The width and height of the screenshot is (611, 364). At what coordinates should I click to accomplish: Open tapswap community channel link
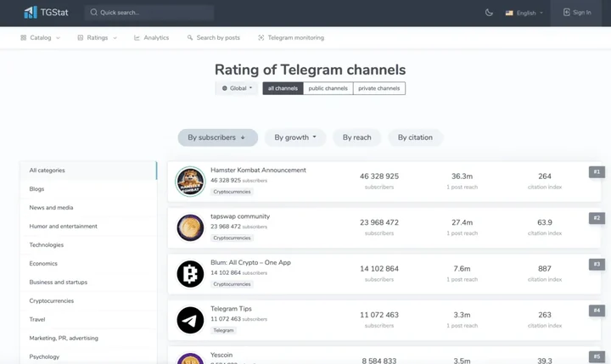[x=240, y=216]
